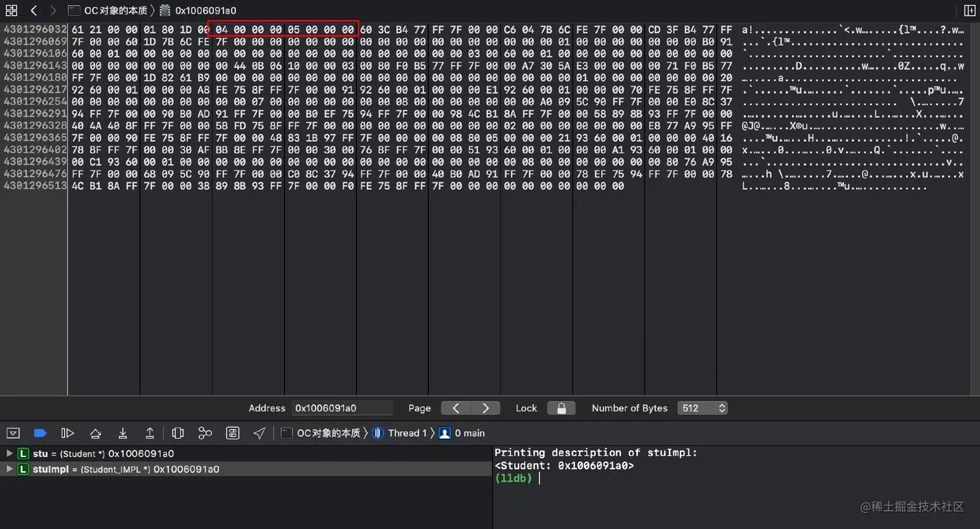980x529 pixels.
Task: Click 'Printing description of stuImpl:' console line
Action: [x=596, y=453]
